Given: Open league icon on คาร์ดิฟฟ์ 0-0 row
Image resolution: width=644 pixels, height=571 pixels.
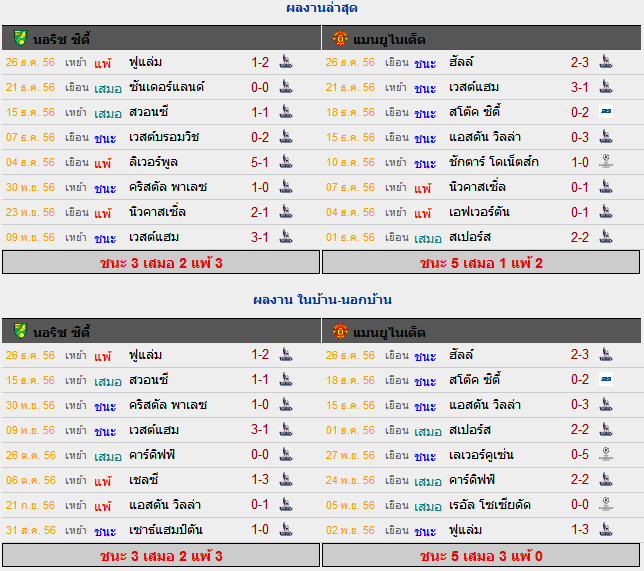Looking at the screenshot, I should (286, 454).
